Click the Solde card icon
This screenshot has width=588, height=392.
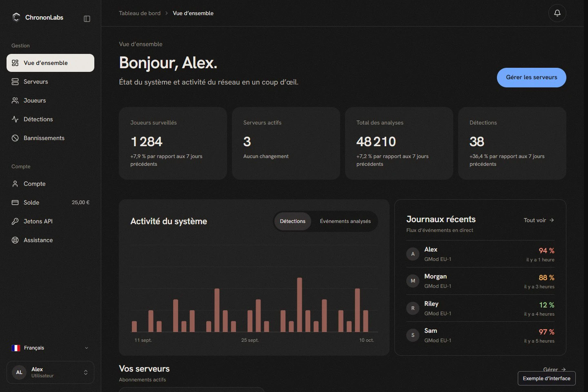pyautogui.click(x=15, y=203)
